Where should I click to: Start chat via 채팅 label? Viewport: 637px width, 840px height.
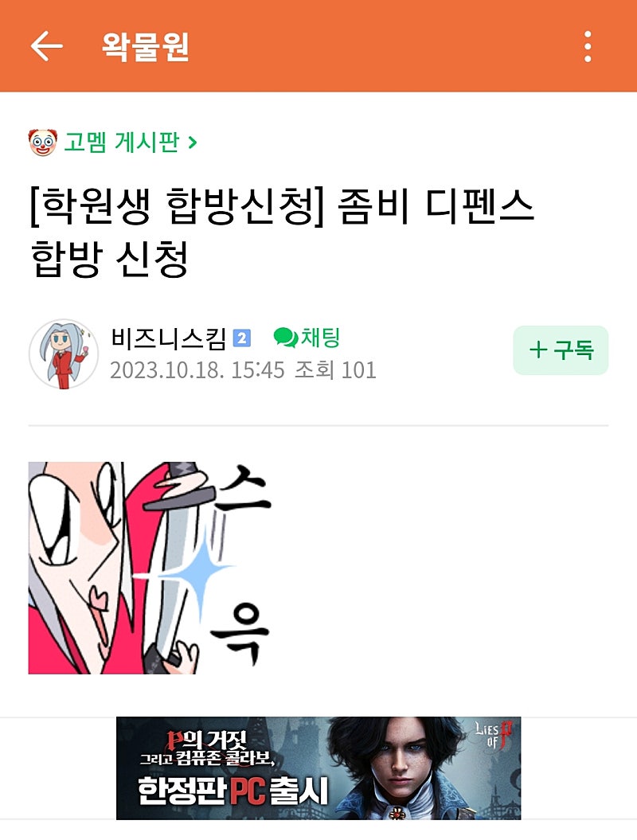pos(320,338)
